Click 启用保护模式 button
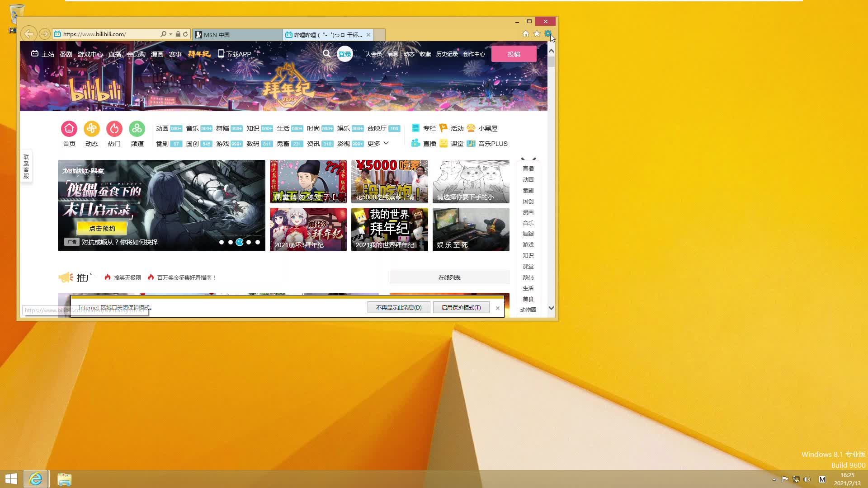The height and width of the screenshot is (488, 868). 461,307
